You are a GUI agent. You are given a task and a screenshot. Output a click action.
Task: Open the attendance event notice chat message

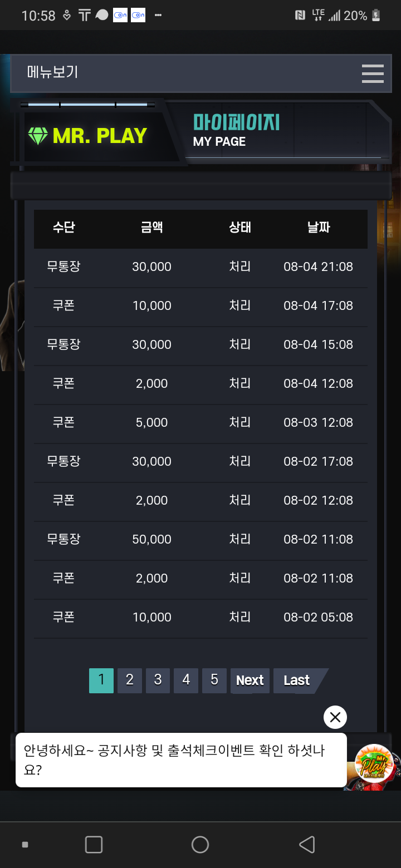(x=181, y=760)
